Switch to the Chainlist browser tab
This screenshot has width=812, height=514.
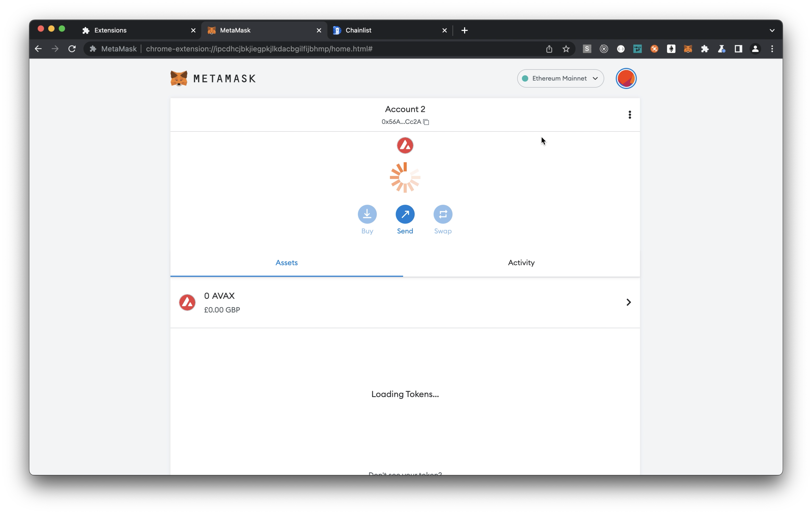tap(359, 30)
